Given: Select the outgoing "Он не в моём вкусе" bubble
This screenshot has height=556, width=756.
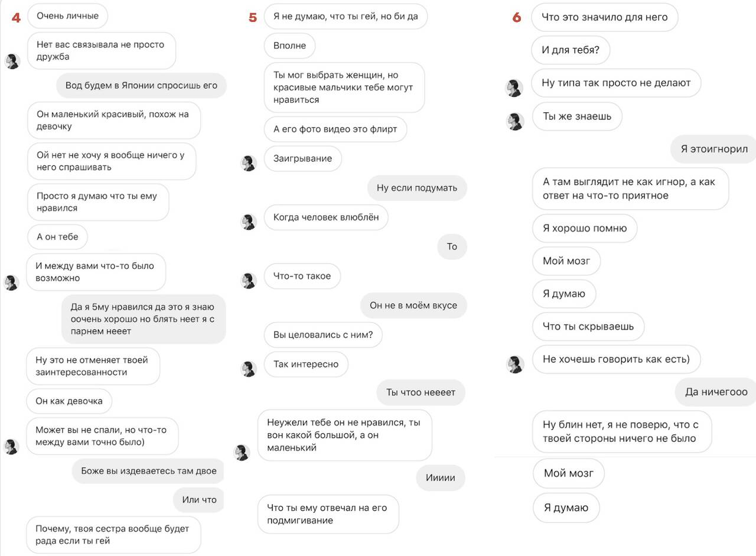Looking at the screenshot, I should click(x=413, y=305).
